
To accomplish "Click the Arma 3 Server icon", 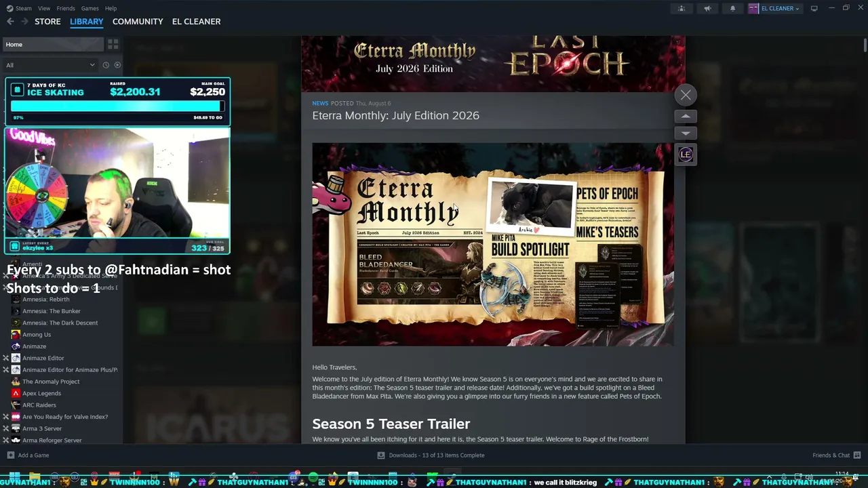I will click(16, 428).
